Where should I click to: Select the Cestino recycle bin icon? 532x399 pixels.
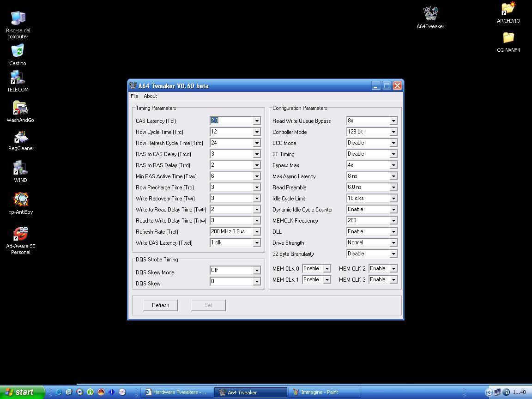[x=18, y=55]
